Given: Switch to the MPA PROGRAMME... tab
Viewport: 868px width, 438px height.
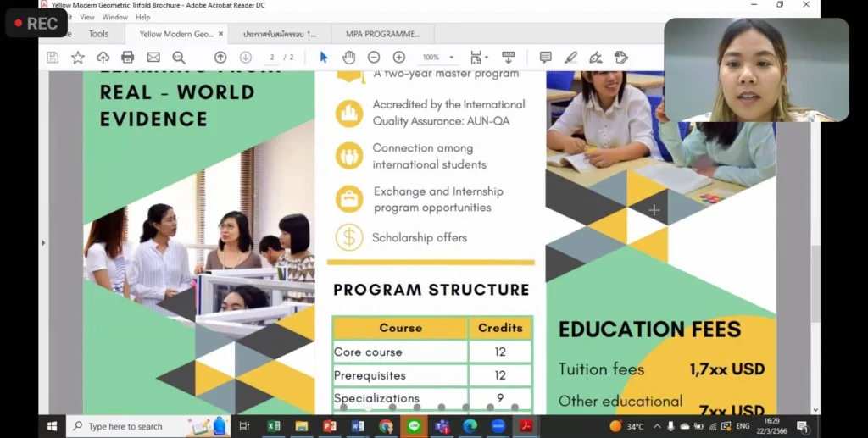Looking at the screenshot, I should (382, 34).
